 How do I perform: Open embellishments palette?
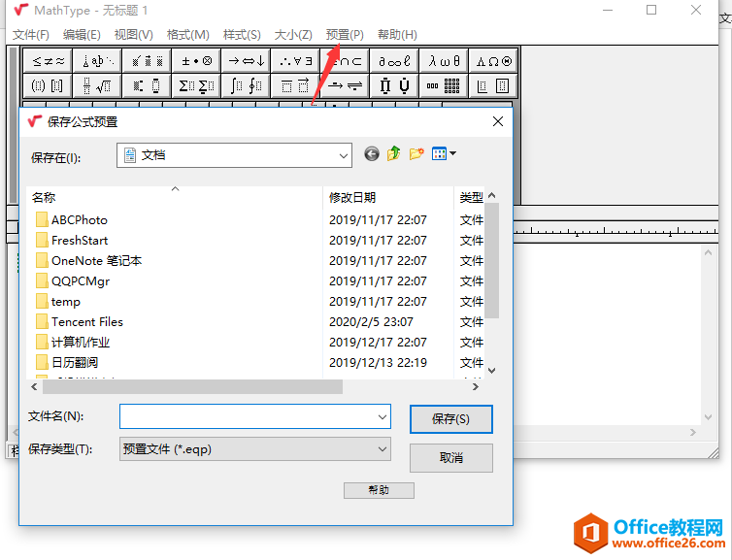click(147, 61)
